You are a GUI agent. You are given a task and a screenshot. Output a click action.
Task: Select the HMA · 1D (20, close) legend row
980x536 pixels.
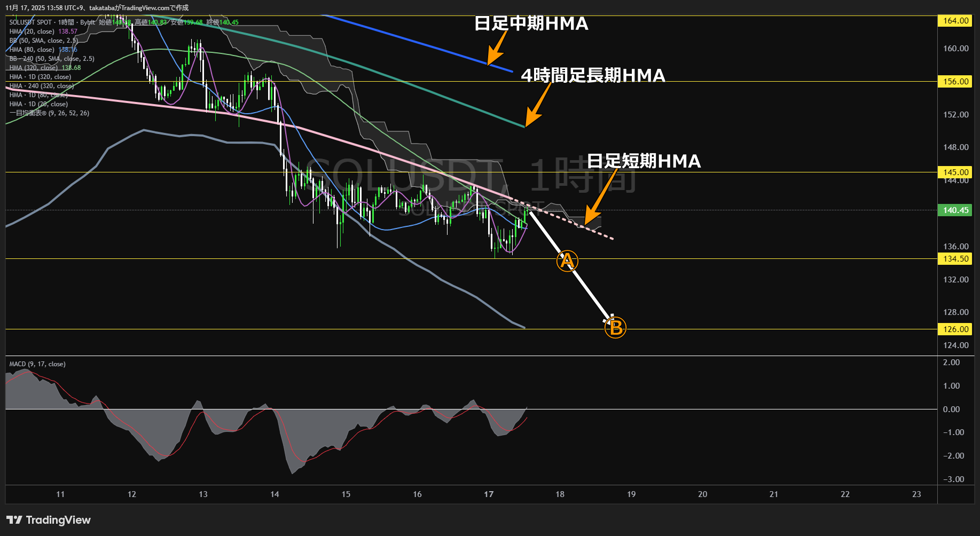click(38, 104)
